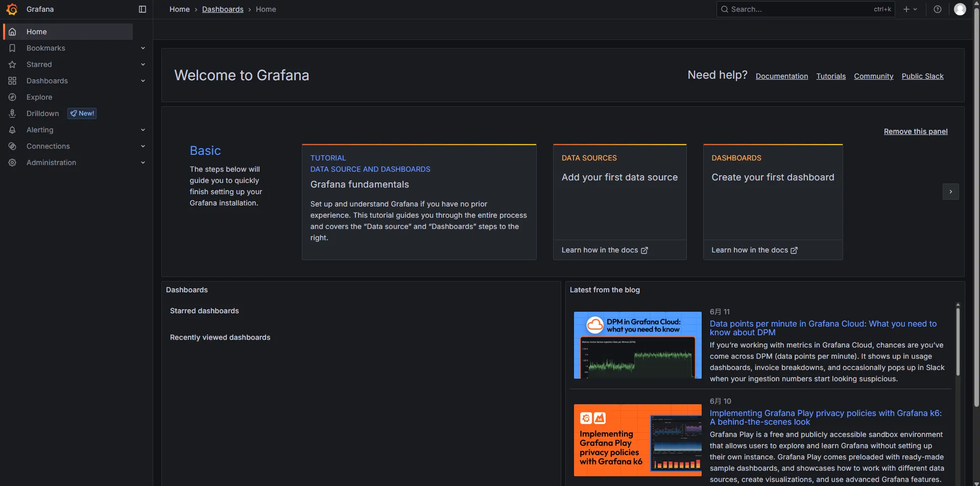The image size is (980, 486).
Task: Click the blog panel scrollbar
Action: (958, 341)
